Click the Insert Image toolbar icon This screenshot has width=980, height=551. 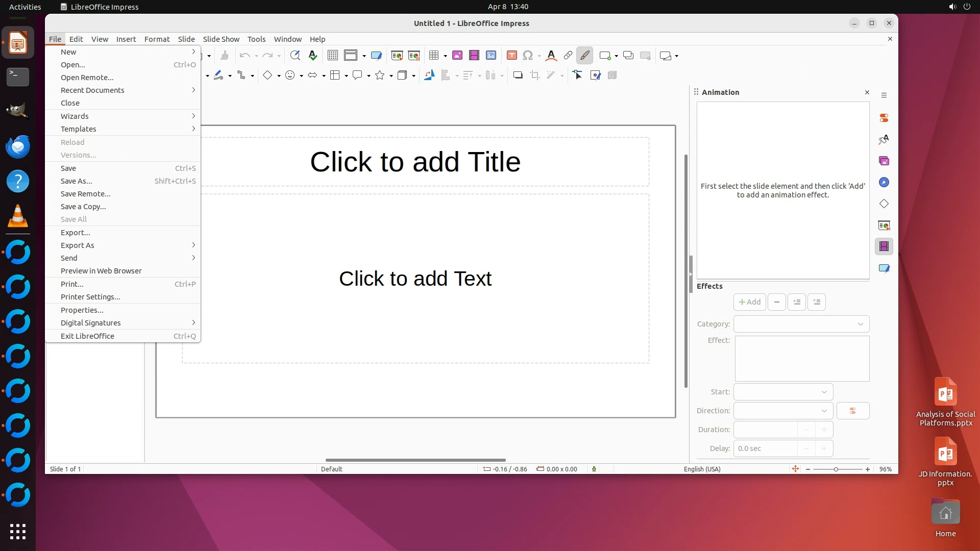pyautogui.click(x=457, y=56)
